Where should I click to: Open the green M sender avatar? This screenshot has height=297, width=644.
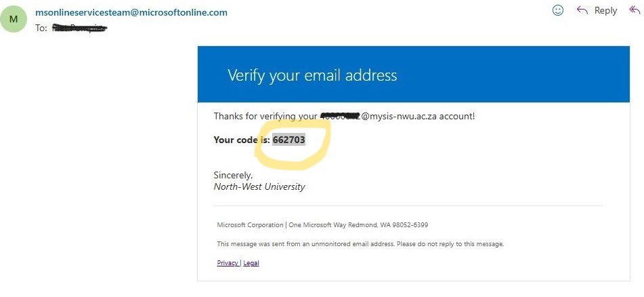[x=14, y=20]
